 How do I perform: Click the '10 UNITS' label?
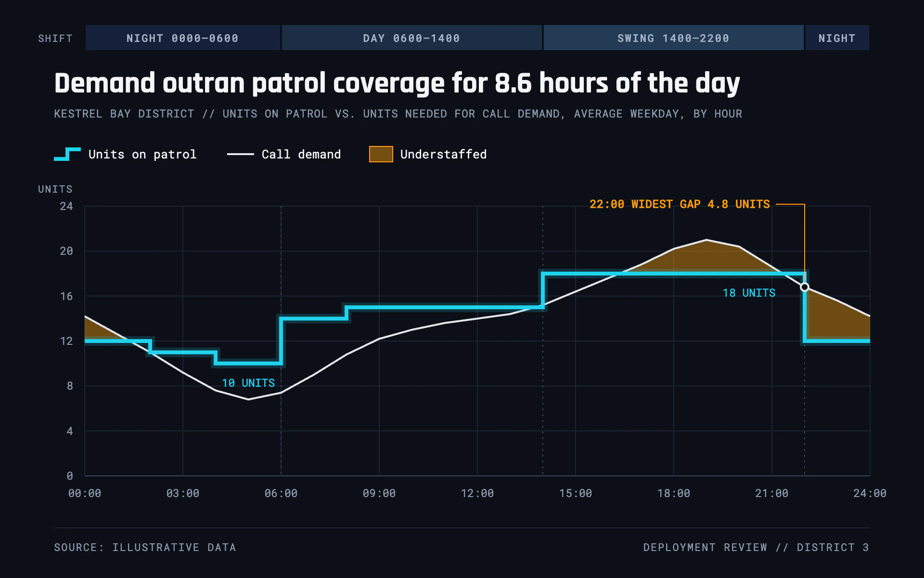[248, 383]
